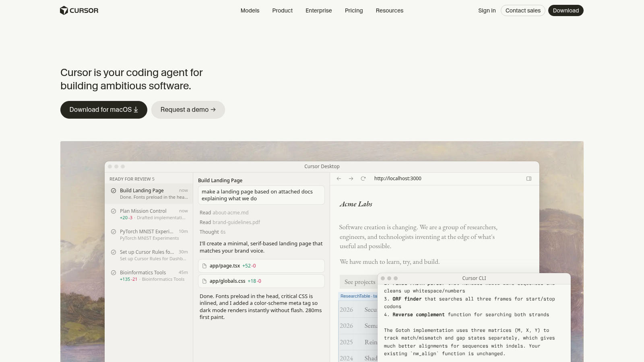The width and height of the screenshot is (644, 362).
Task: Select PyTorch MNIST Experiments task row
Action: coord(149,235)
